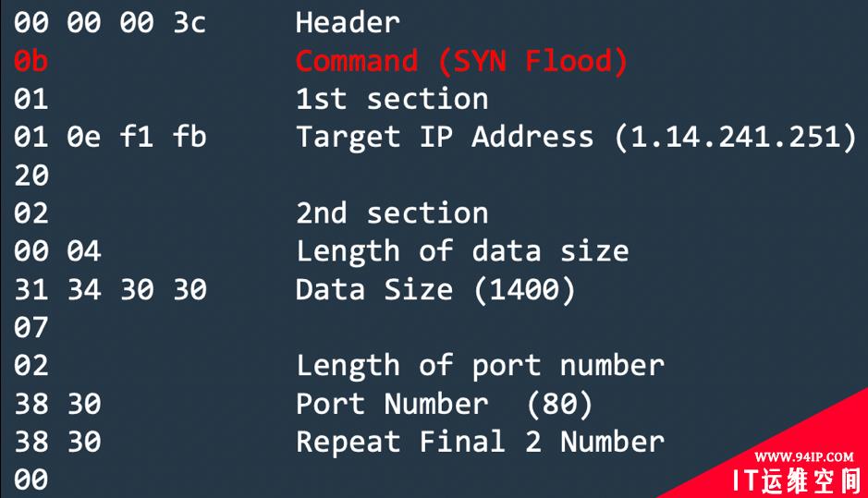Click the final 00 hex byte
This screenshot has width=868, height=498.
point(31,480)
